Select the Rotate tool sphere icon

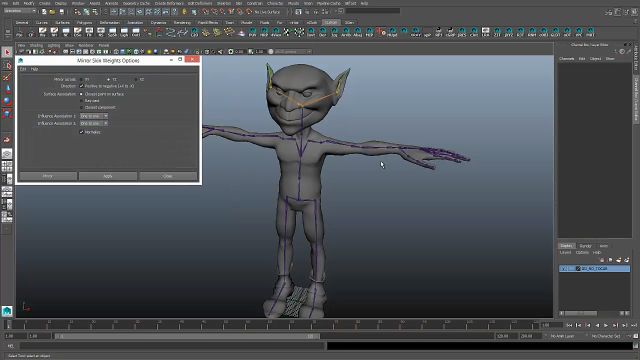point(7,101)
